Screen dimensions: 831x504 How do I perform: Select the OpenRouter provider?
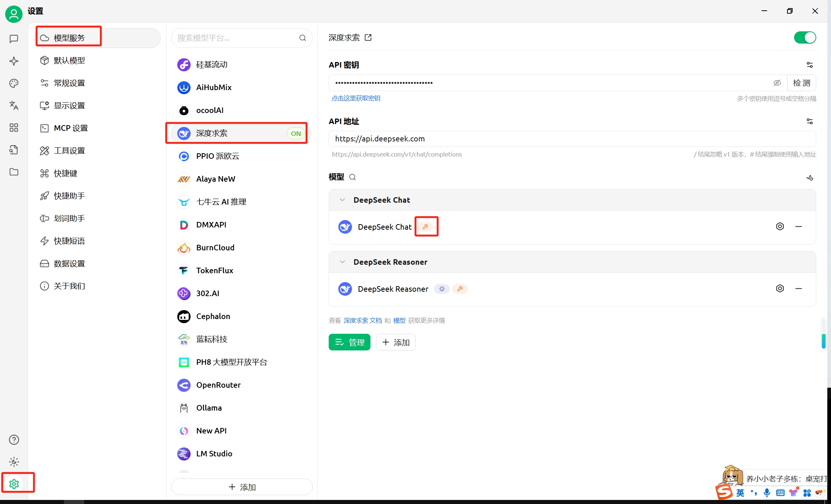241,385
